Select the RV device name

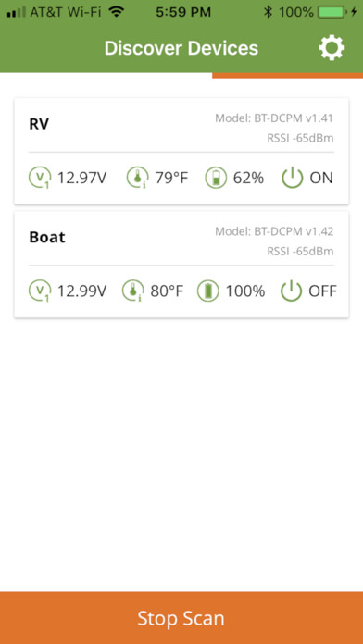click(x=39, y=124)
